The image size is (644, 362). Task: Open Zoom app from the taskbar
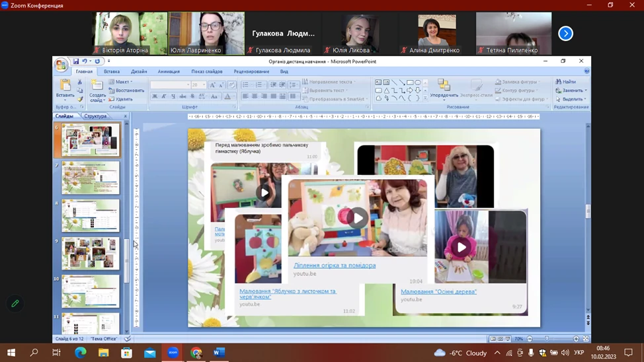coord(173,353)
